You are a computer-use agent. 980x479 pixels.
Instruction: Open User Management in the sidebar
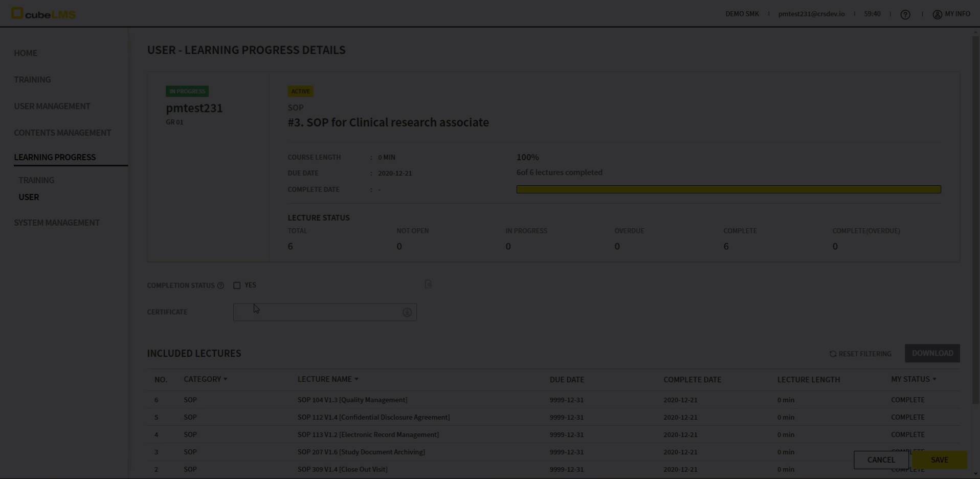click(52, 106)
